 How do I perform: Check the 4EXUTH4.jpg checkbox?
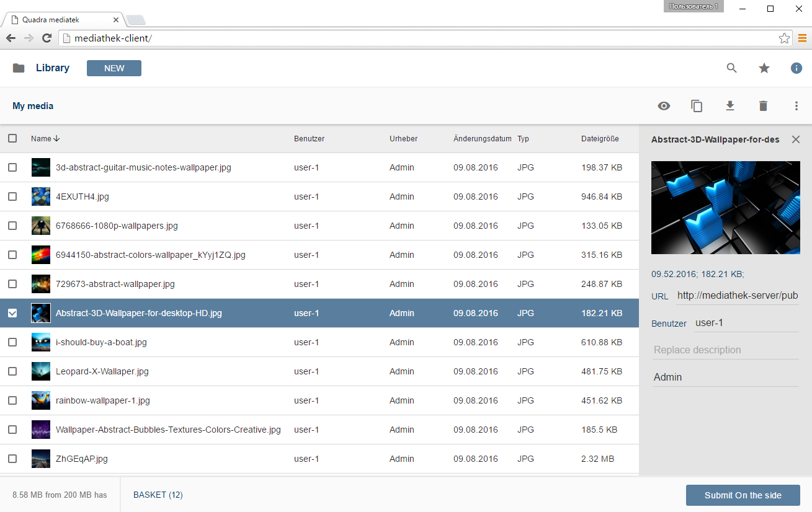click(12, 196)
